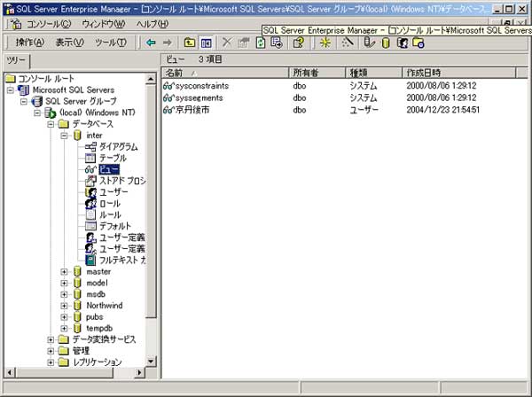The height and width of the screenshot is (397, 532).
Task: Click the ユーザー type cell
Action: point(364,110)
